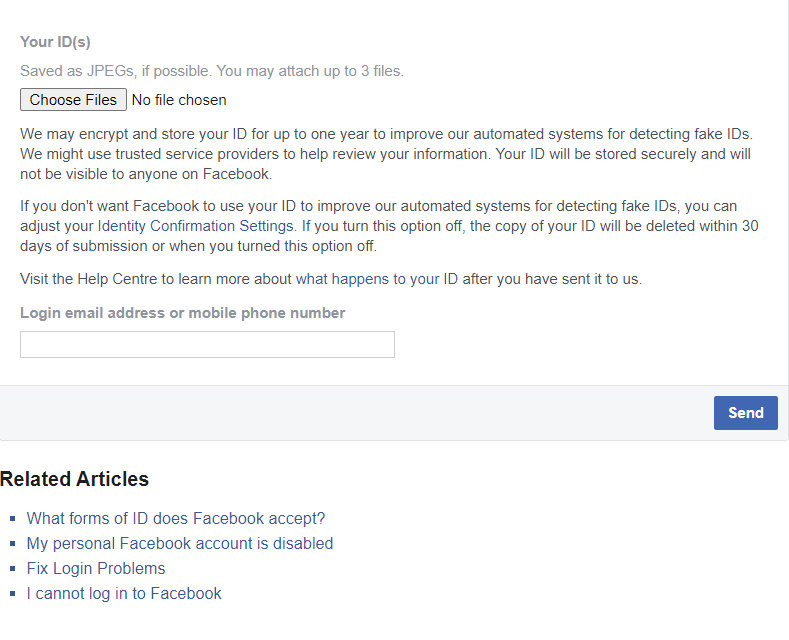789x640 pixels.
Task: Open 'I cannot log in to Facebook' article
Action: [124, 594]
